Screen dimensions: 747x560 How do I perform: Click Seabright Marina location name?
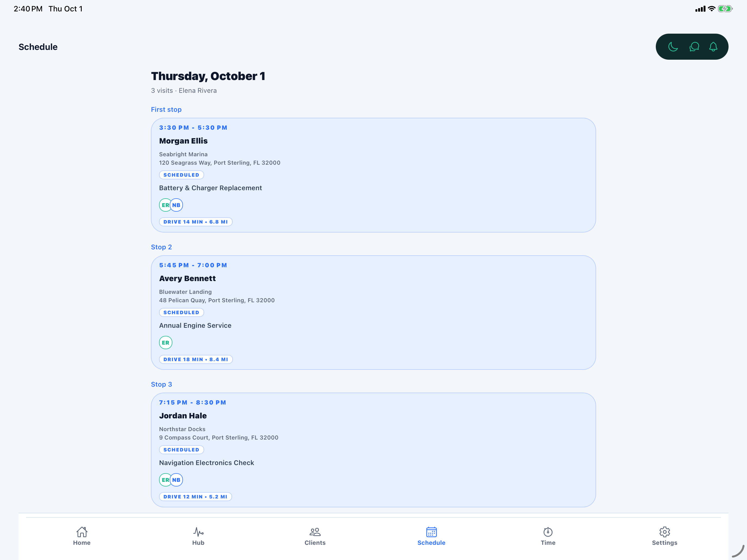[183, 154]
